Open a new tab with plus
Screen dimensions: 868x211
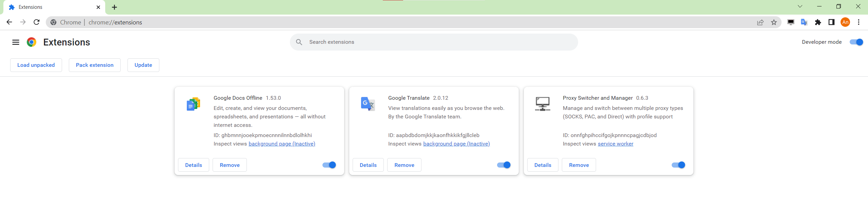pyautogui.click(x=115, y=7)
